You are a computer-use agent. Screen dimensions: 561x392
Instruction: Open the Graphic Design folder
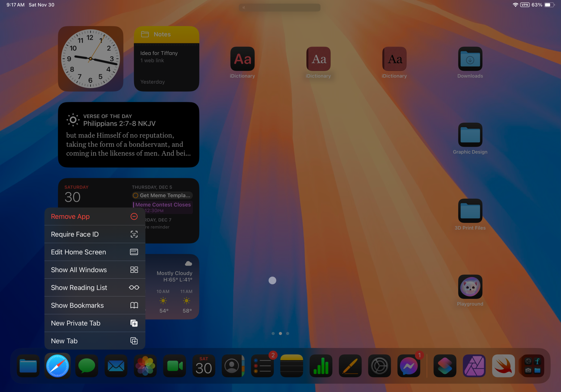[470, 135]
